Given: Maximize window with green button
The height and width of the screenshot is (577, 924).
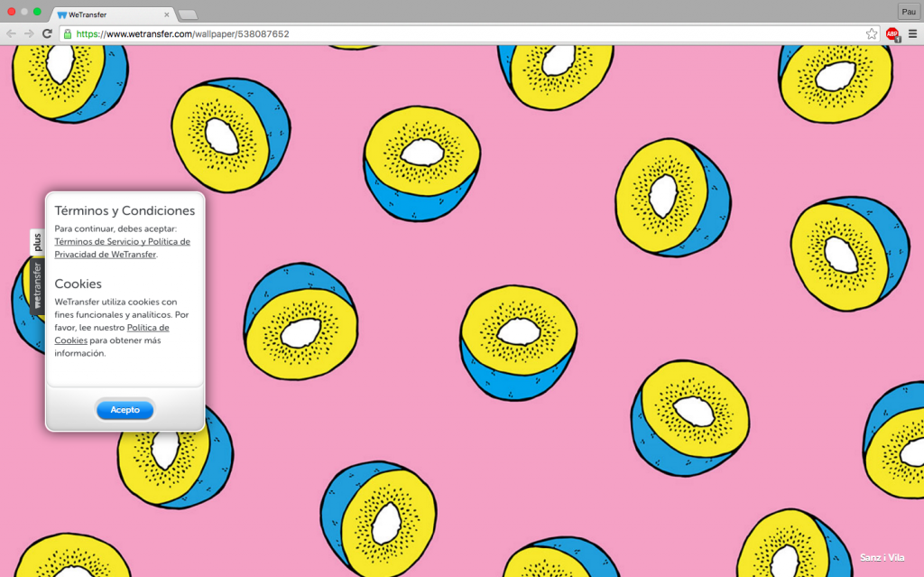Looking at the screenshot, I should pos(37,12).
